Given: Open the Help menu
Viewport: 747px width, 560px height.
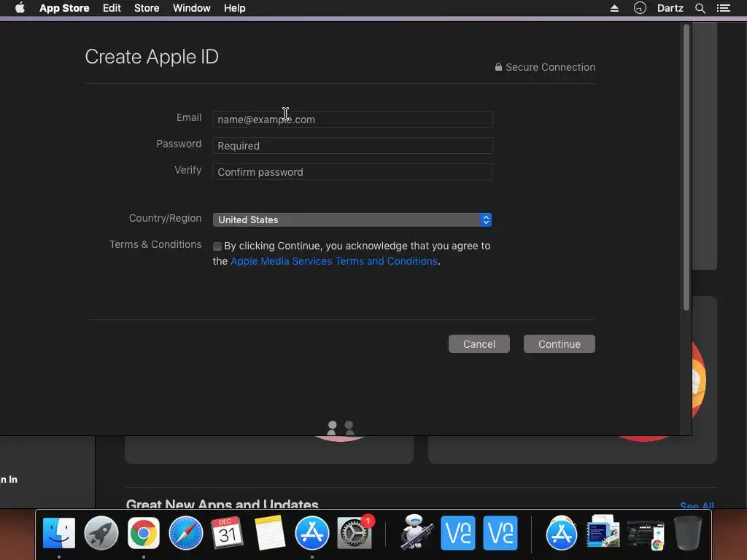Looking at the screenshot, I should coord(235,8).
